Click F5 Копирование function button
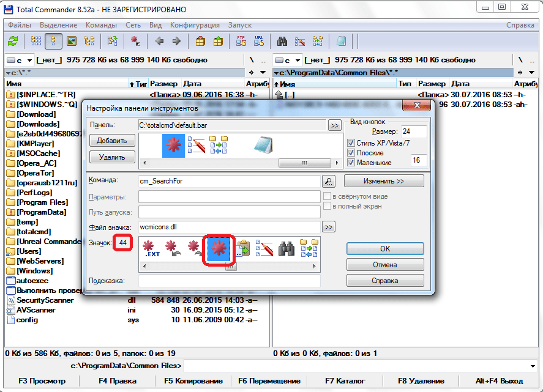543x392 pixels. (193, 381)
